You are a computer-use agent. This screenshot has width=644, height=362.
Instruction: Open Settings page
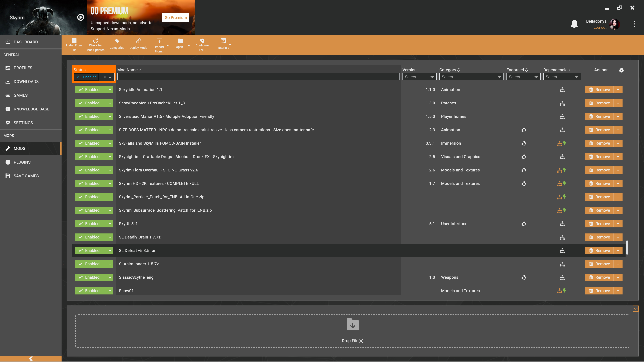[x=31, y=123]
